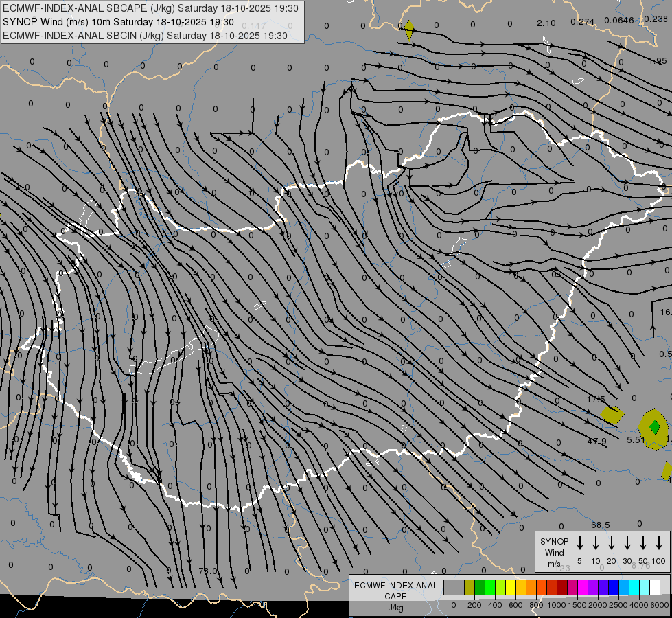Click the SBCAPE title line in the header box
The width and height of the screenshot is (672, 618).
pyautogui.click(x=150, y=8)
